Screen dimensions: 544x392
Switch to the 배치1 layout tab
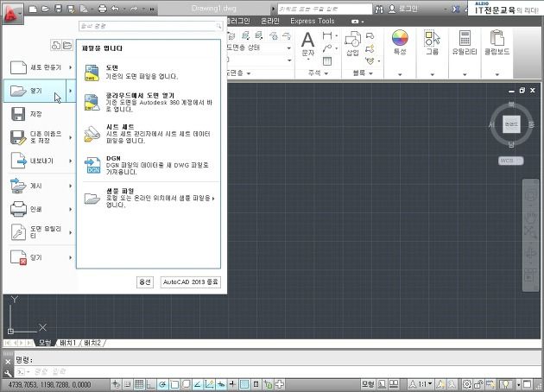(68, 343)
